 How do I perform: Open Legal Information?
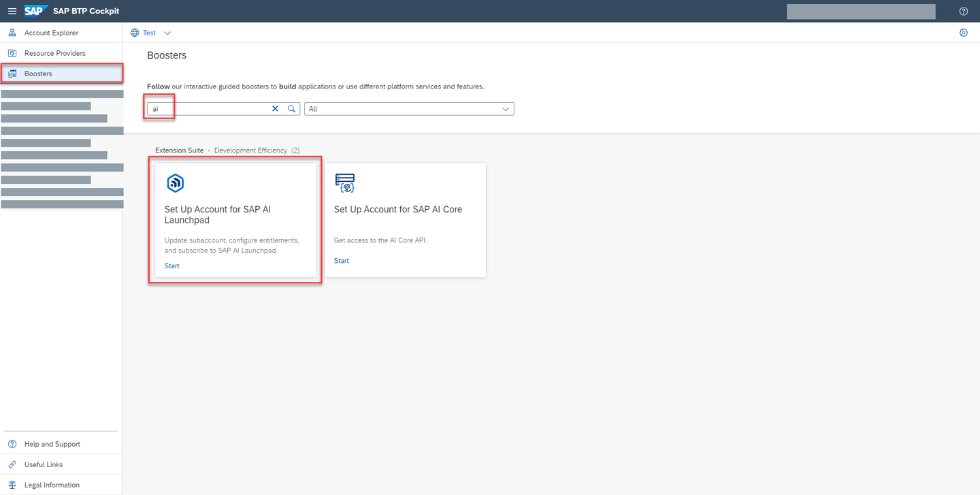[x=61, y=485]
